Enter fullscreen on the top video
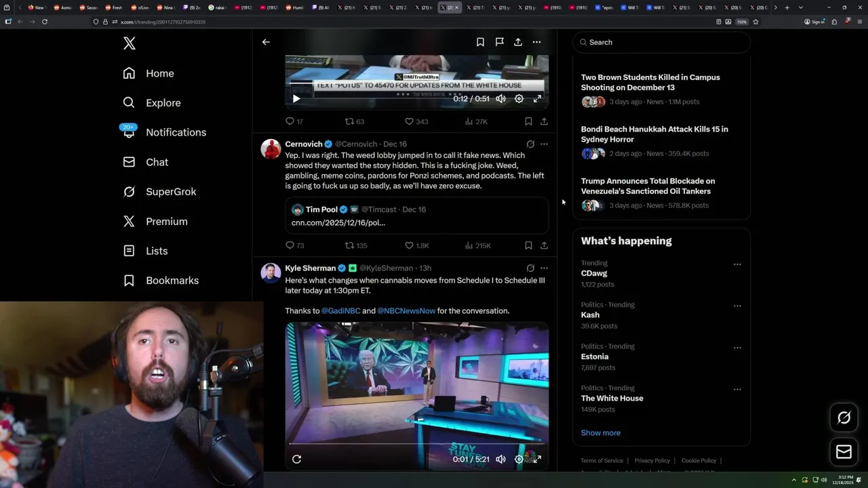This screenshot has height=488, width=868. (x=537, y=99)
